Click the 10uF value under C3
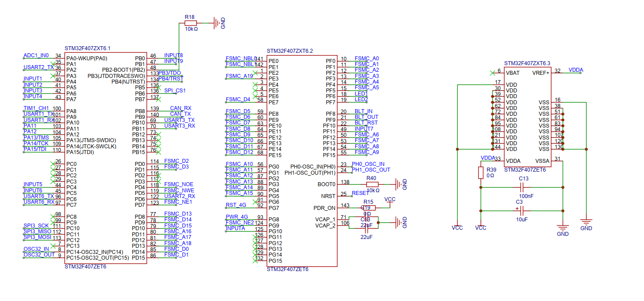 (522, 219)
